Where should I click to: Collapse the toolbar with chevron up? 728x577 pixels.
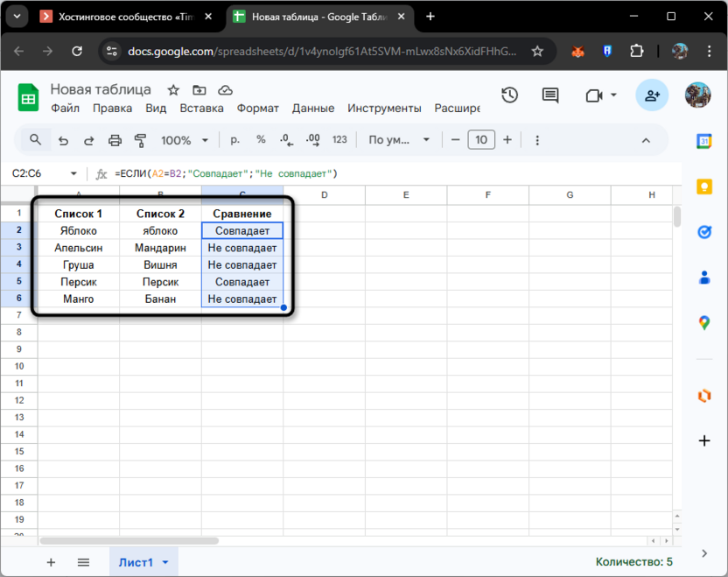coord(647,140)
